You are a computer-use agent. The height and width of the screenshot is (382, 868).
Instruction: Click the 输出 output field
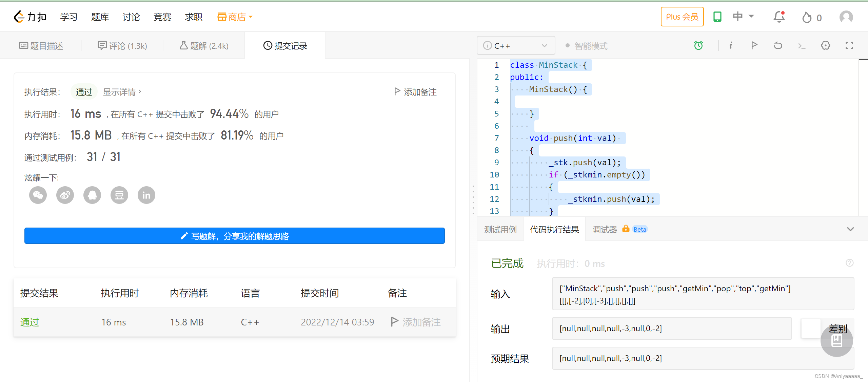(x=672, y=328)
